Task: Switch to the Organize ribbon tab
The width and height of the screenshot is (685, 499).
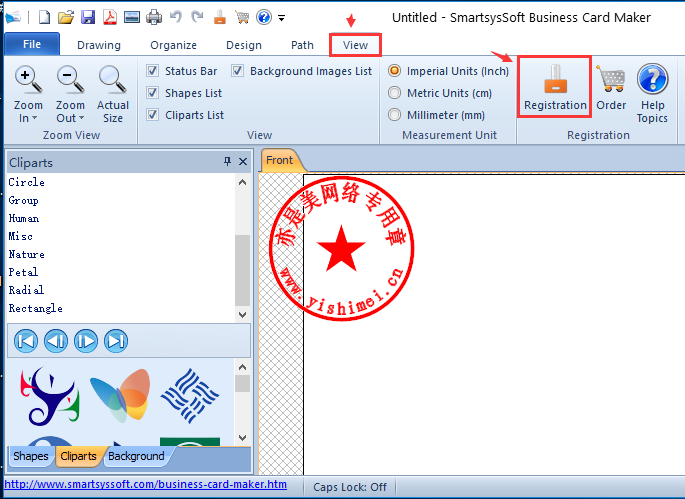Action: pos(173,45)
